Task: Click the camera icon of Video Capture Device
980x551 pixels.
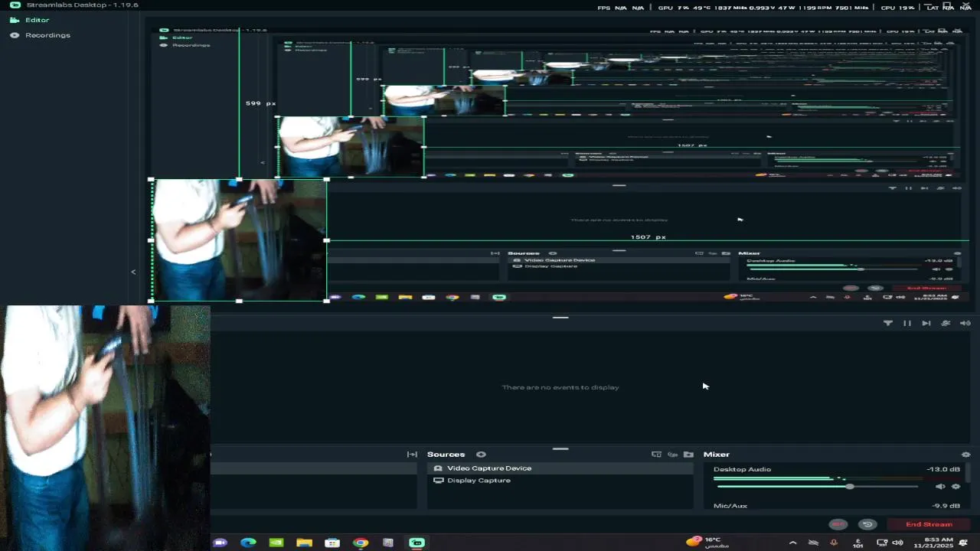Action: click(x=438, y=468)
